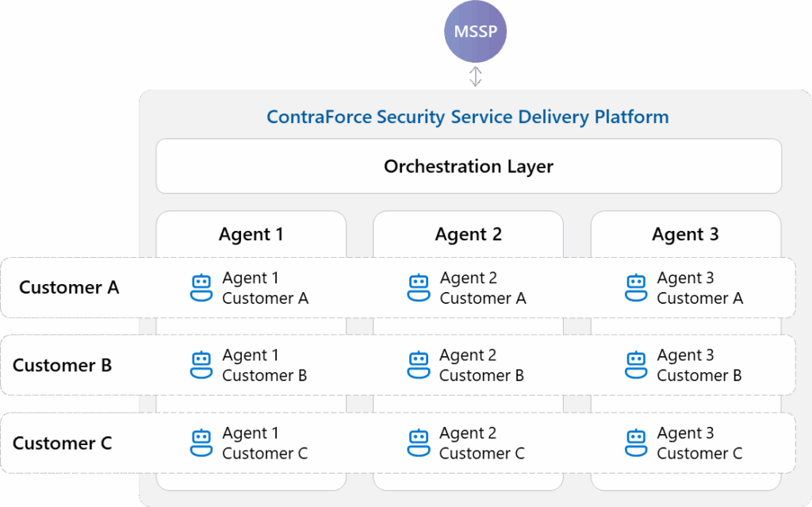The width and height of the screenshot is (812, 507).
Task: Click the Agent 2 Customer C robot icon
Action: [x=419, y=442]
